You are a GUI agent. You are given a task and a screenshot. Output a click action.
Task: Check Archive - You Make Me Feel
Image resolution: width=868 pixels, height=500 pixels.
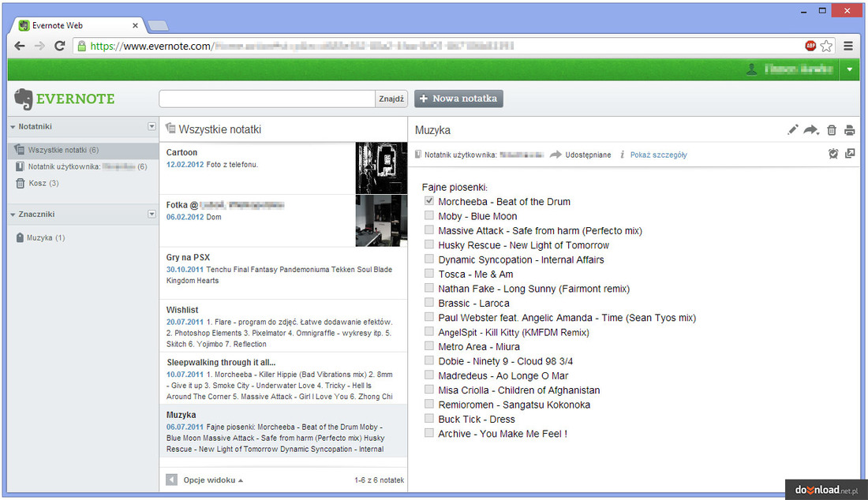pos(429,432)
